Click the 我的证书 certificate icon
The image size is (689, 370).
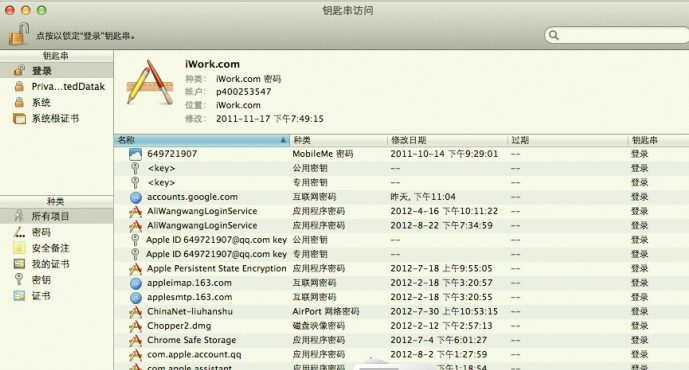tap(19, 264)
